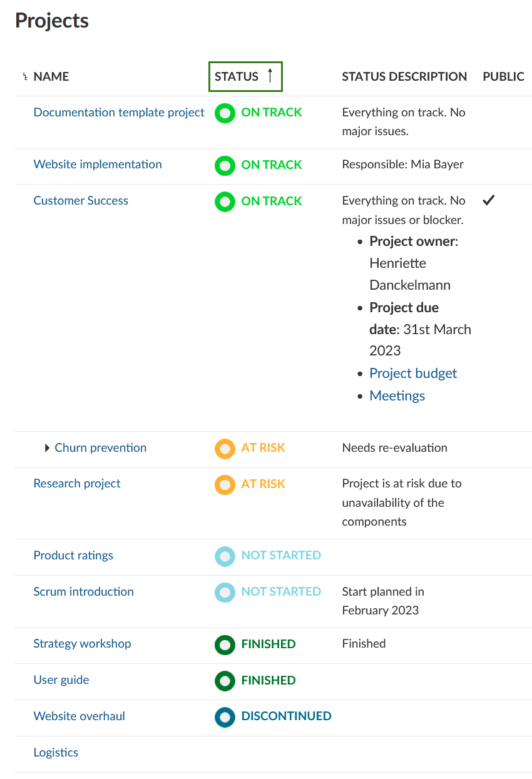This screenshot has width=532, height=779.
Task: Click the orange At Risk circle for Research project
Action: tap(225, 485)
